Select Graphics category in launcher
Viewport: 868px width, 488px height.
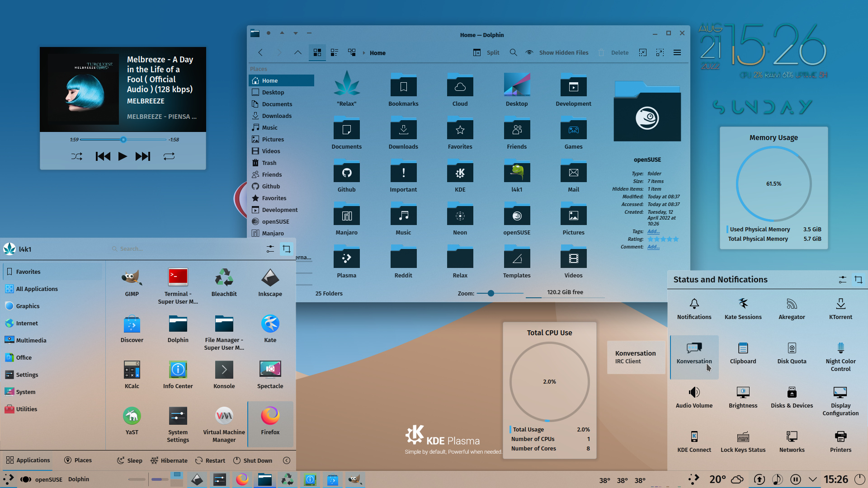tap(52, 306)
